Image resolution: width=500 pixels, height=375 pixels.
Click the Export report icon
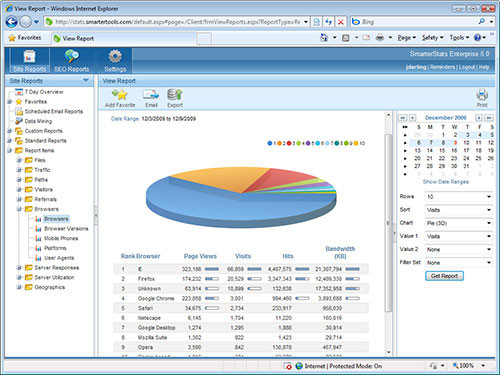175,95
